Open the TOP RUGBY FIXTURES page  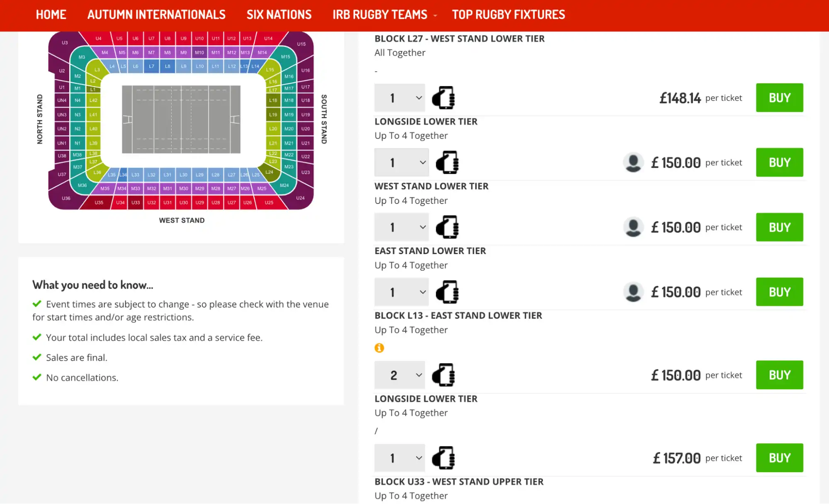click(508, 15)
